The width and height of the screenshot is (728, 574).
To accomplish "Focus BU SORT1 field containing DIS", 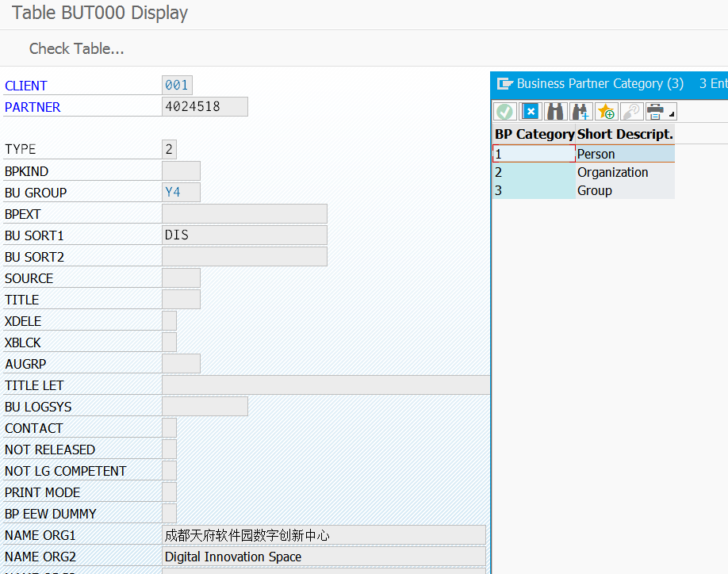I will tap(244, 235).
